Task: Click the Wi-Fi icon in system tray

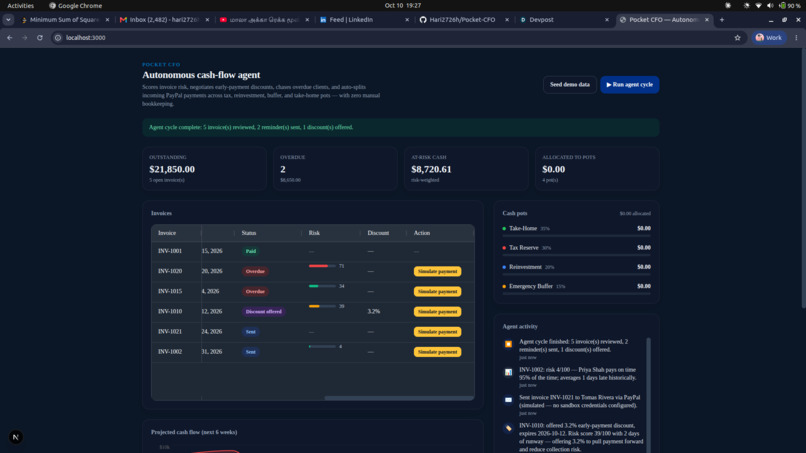Action: [758, 6]
